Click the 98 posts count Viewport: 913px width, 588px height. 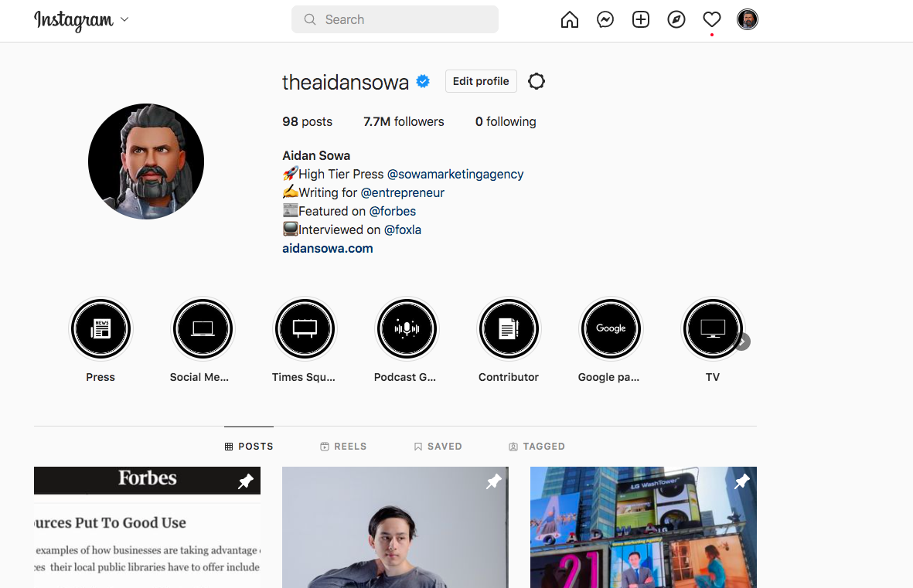pos(308,121)
